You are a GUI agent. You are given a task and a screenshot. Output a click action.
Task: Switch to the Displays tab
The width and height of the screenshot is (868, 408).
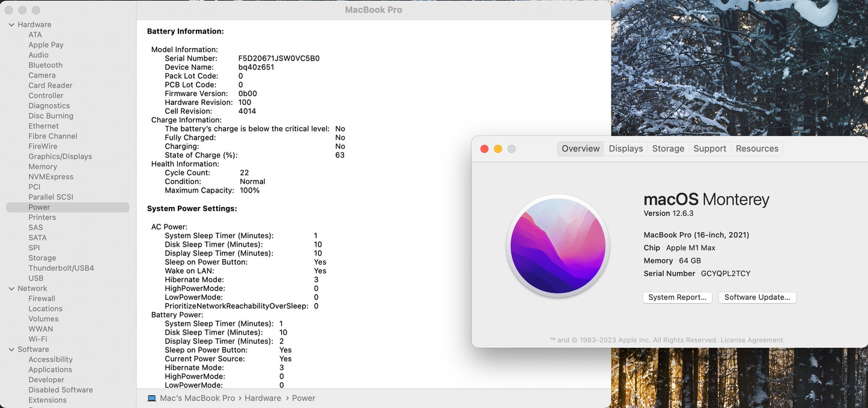pyautogui.click(x=625, y=149)
